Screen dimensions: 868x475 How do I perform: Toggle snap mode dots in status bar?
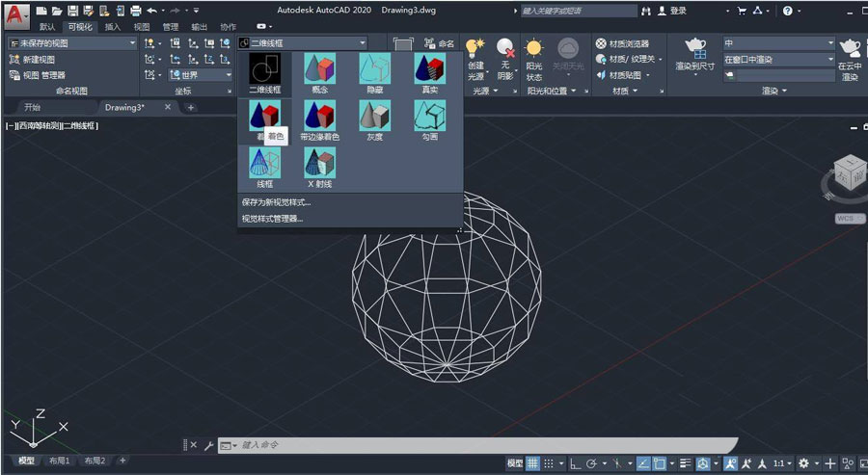point(549,463)
